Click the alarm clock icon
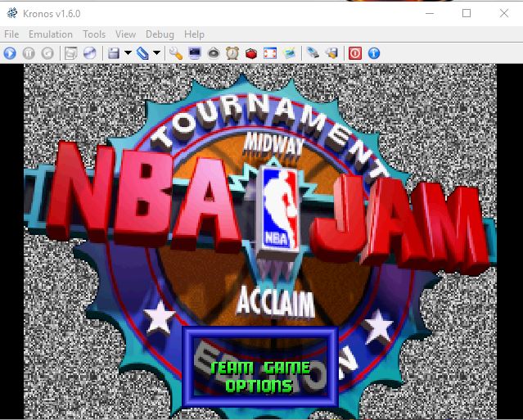This screenshot has width=523, height=420. click(x=232, y=53)
